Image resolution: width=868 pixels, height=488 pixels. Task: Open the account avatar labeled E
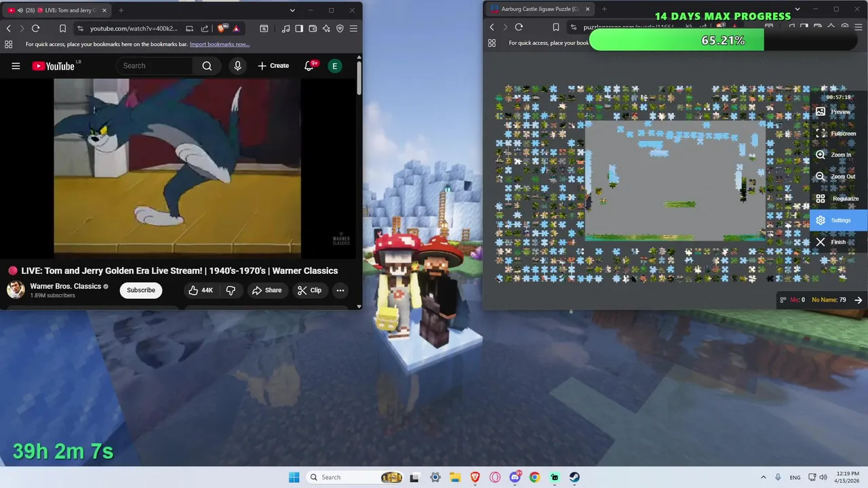tap(334, 66)
